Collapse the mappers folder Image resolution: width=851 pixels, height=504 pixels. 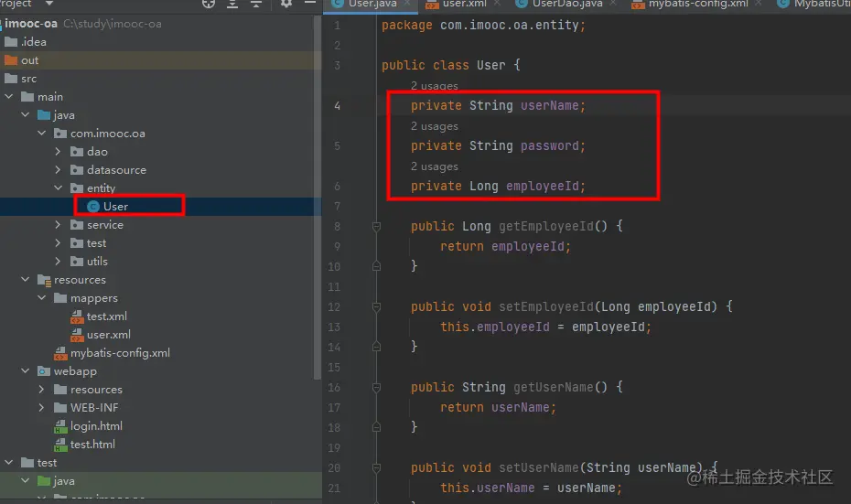click(x=42, y=298)
